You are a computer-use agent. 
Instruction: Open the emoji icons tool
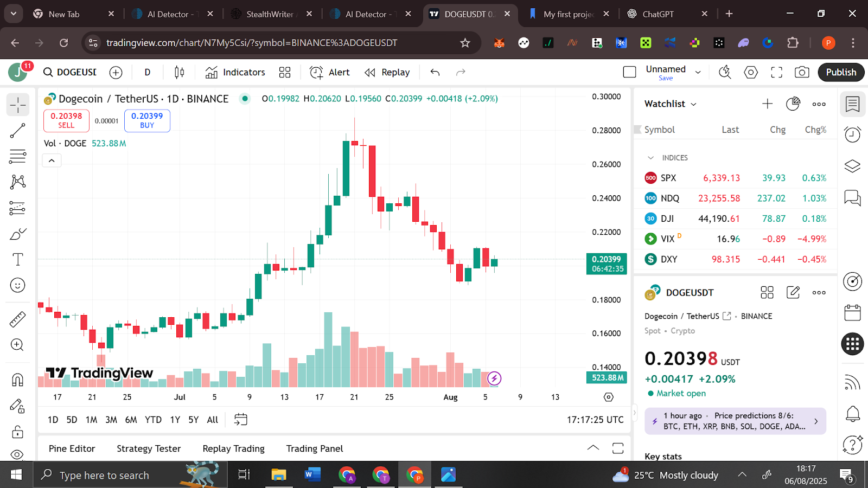(x=18, y=285)
